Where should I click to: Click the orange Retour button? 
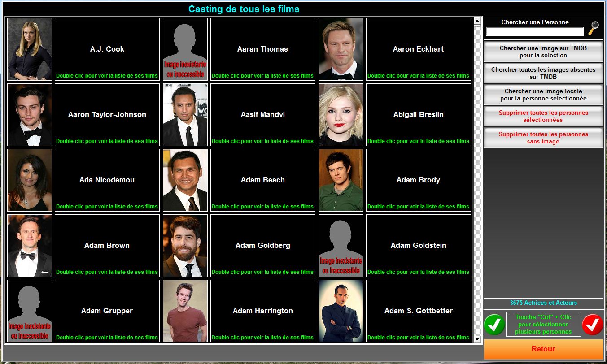pos(543,349)
